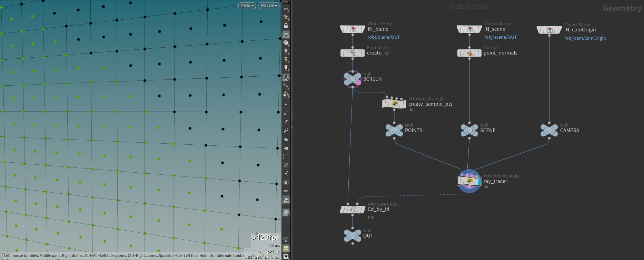
Task: Click the lock badge under create_sample_pts
Action: click(x=411, y=109)
